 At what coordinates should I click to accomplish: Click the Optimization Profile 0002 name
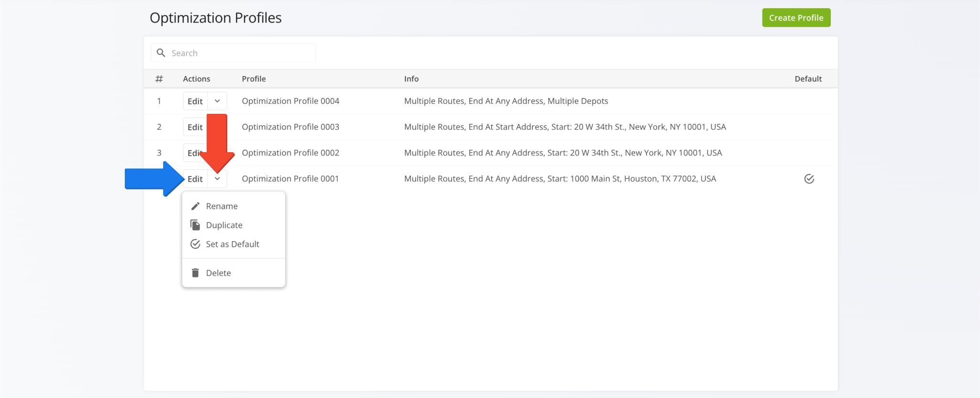(x=290, y=153)
